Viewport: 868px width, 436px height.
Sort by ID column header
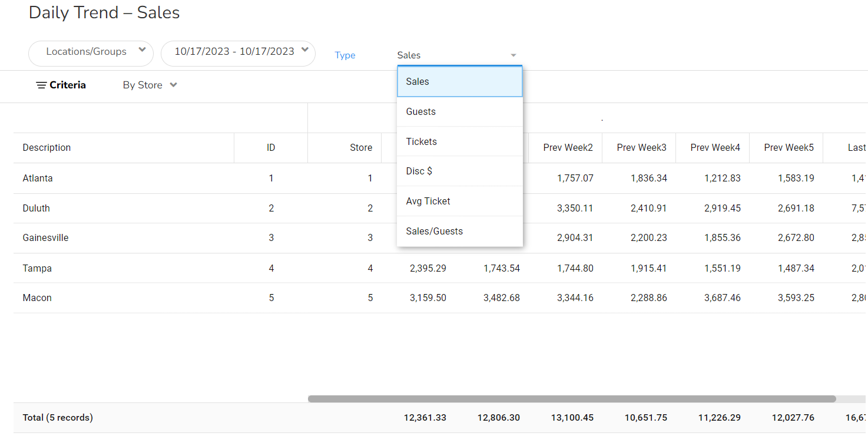(x=271, y=148)
